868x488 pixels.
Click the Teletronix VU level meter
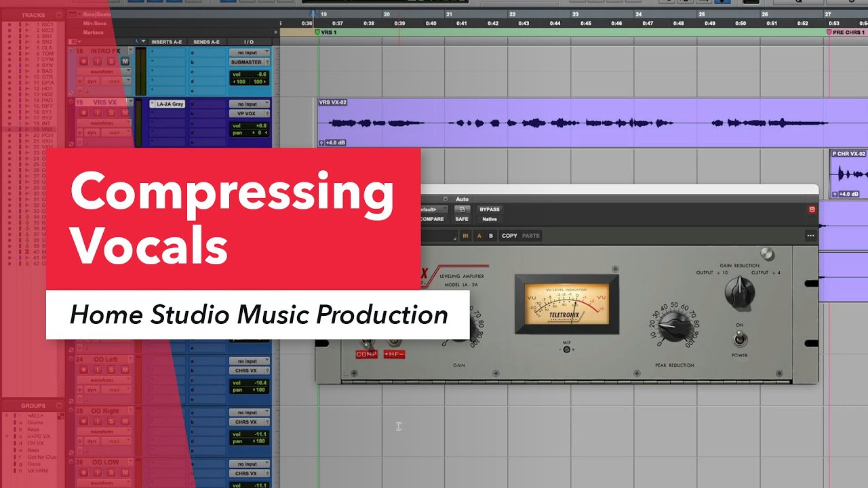pos(566,304)
